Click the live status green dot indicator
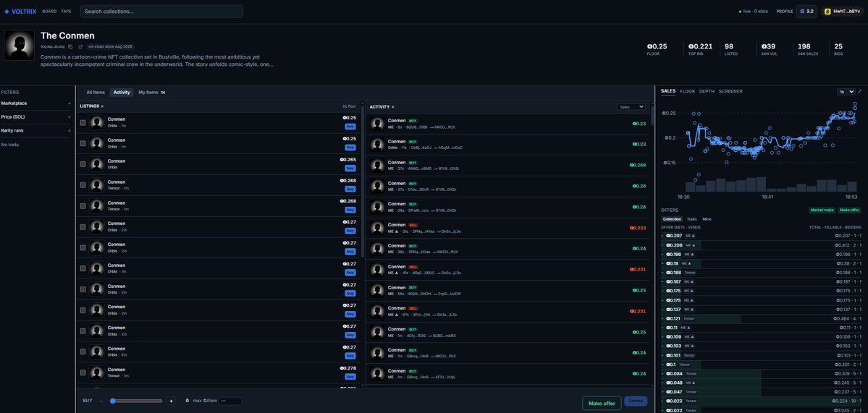Image resolution: width=868 pixels, height=413 pixels. pyautogui.click(x=740, y=11)
